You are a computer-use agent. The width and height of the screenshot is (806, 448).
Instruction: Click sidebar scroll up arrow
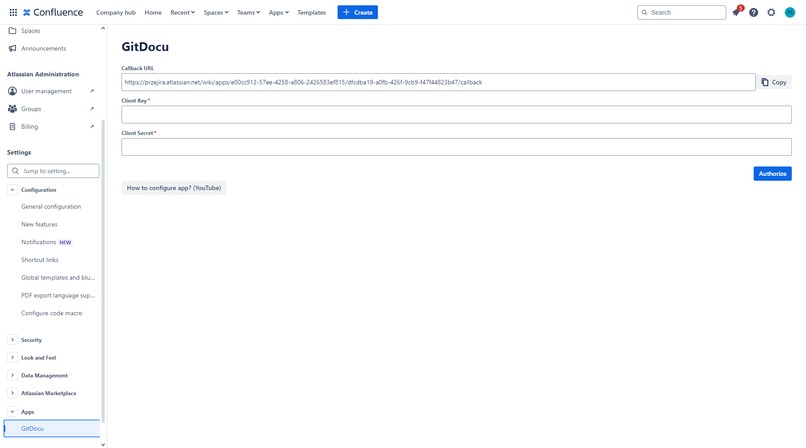point(103,28)
